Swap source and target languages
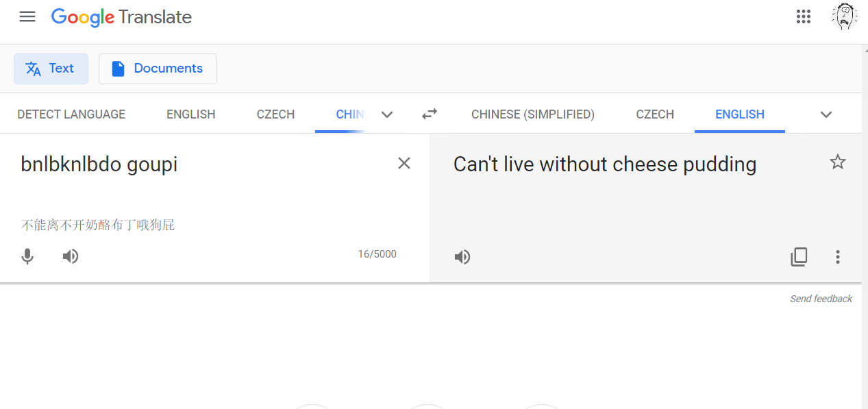Screen dimensions: 868x409 pyautogui.click(x=430, y=114)
